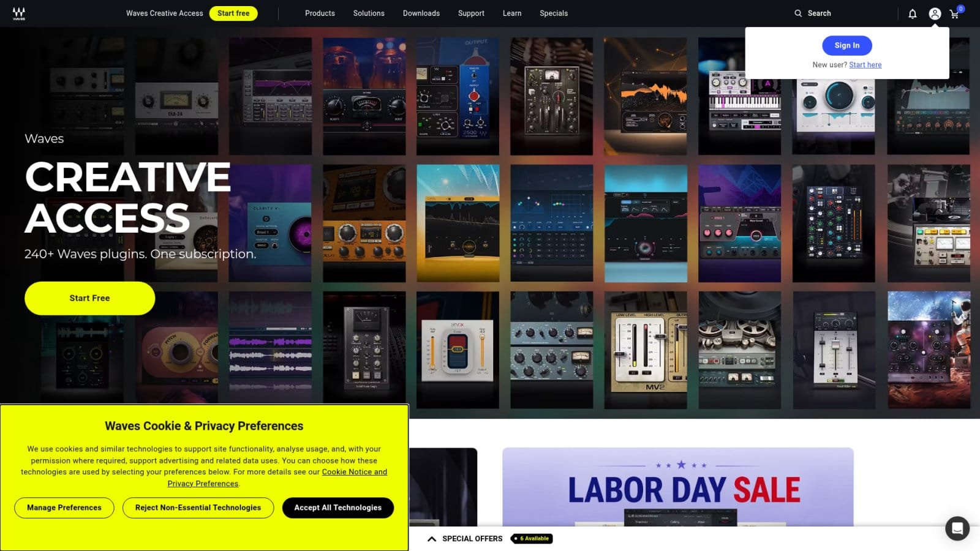Open the live chat widget
Screen dimensions: 980x551
point(957,528)
